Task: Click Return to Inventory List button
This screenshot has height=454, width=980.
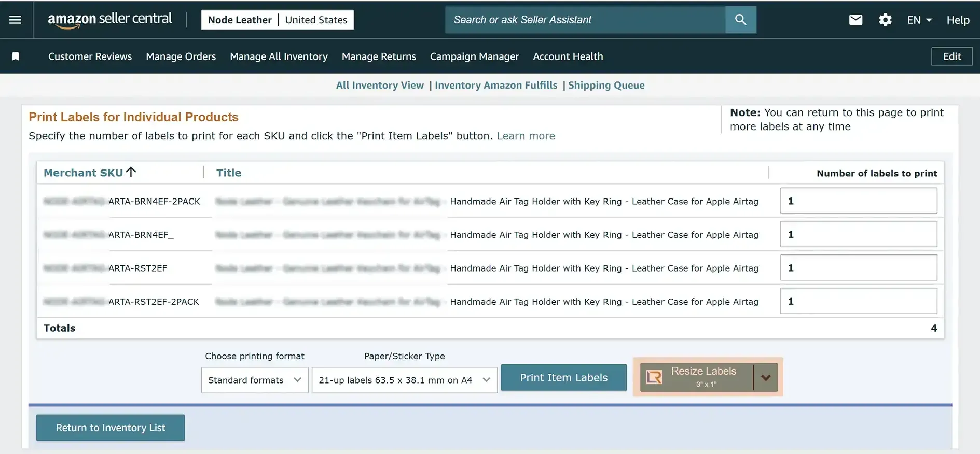Action: pos(111,428)
